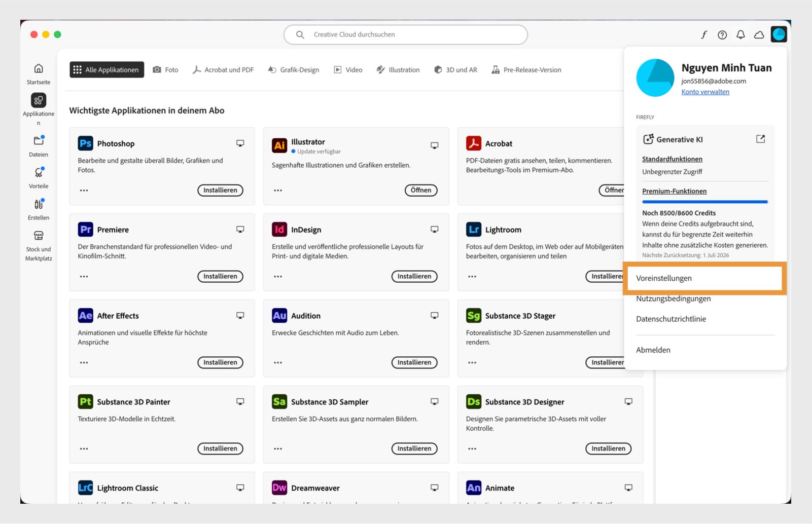This screenshot has height=524, width=812.
Task: Switch to the Pre-Release-Version tab
Action: [x=526, y=69]
